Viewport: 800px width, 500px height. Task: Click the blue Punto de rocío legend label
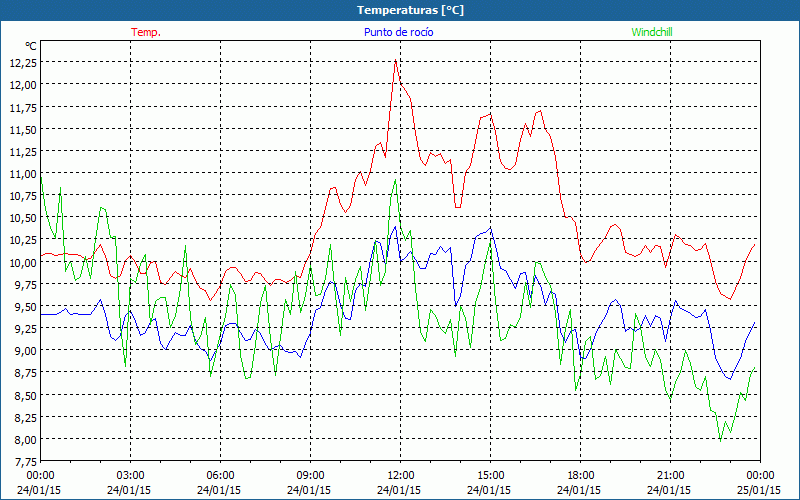click(x=398, y=32)
